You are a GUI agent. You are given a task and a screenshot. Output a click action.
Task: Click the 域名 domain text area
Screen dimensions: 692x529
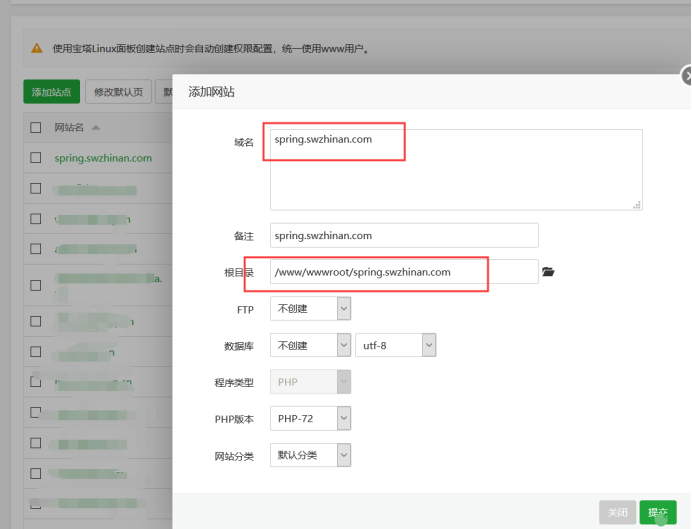(x=455, y=170)
